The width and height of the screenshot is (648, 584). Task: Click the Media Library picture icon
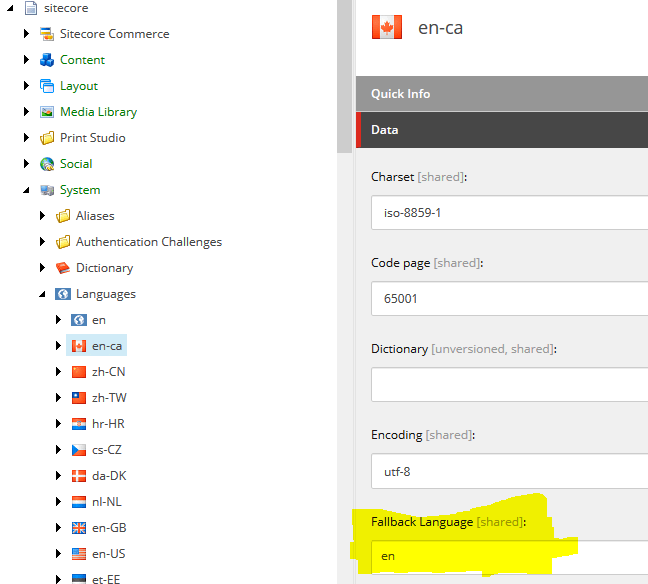47,112
